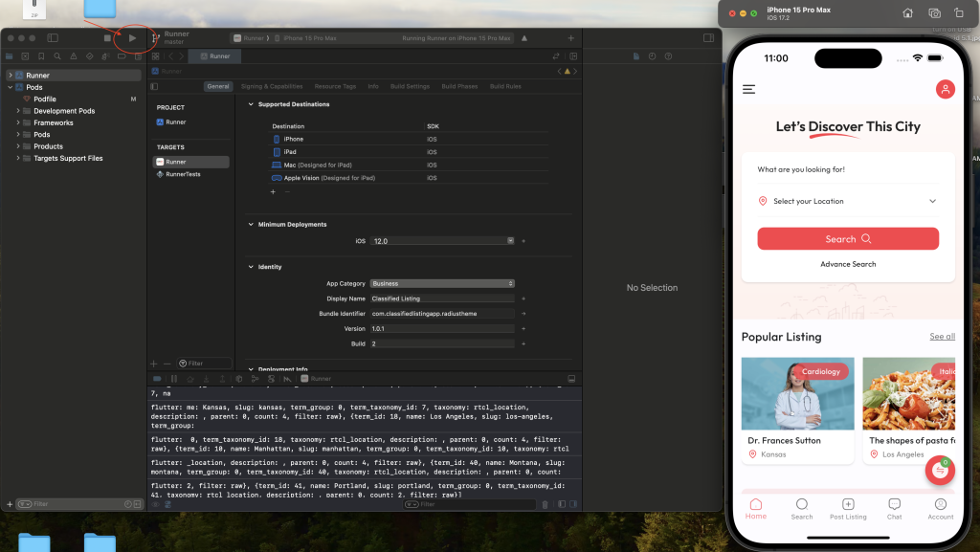Viewport: 980px width, 552px height.
Task: Collapse the Identity section
Action: pyautogui.click(x=251, y=267)
